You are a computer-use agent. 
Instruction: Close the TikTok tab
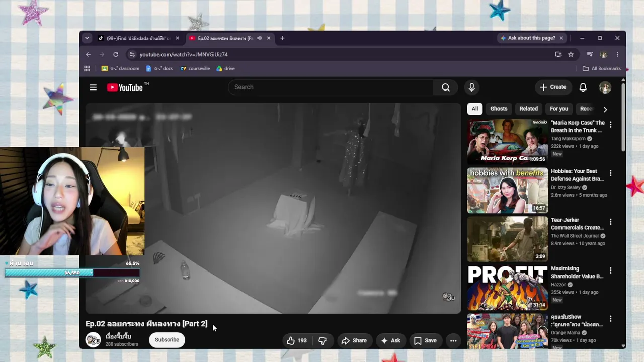[177, 38]
